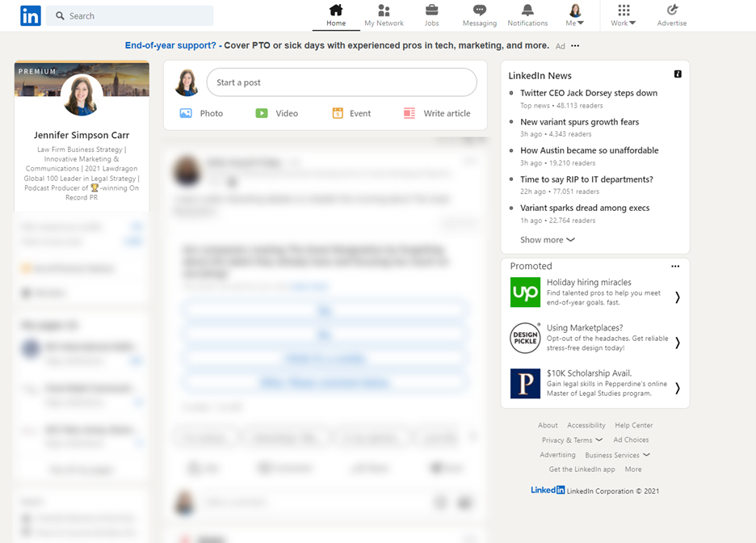Click the Upwork logo ad

click(x=525, y=292)
